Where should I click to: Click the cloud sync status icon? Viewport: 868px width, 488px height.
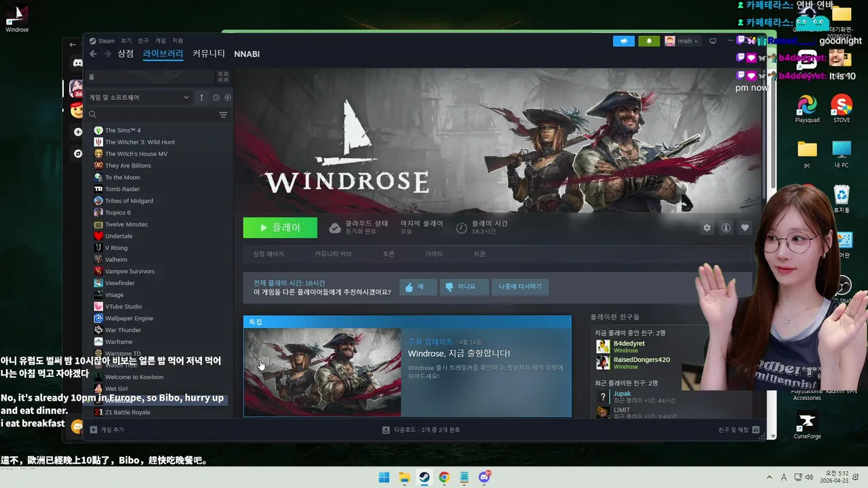pos(335,228)
